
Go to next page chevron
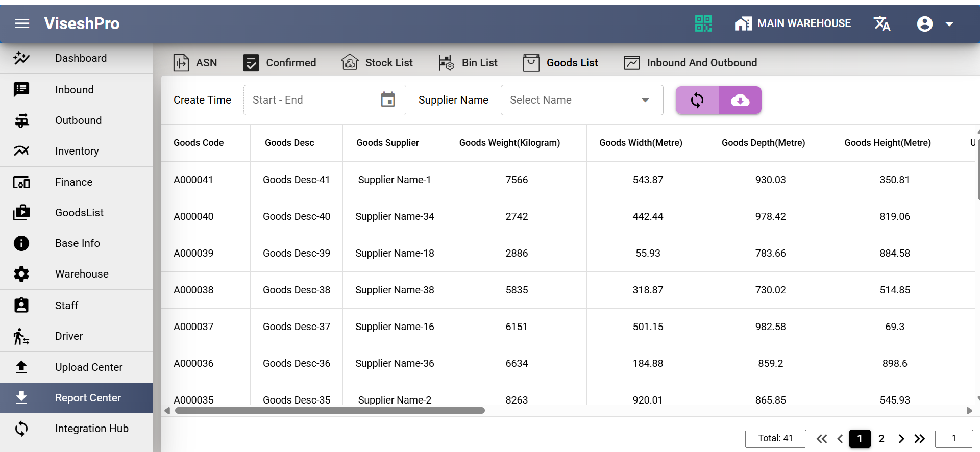[901, 439]
